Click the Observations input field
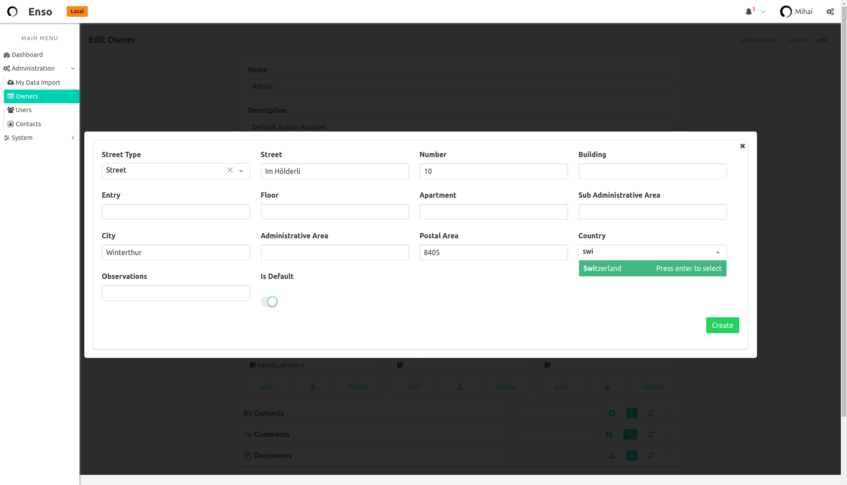 pos(176,293)
